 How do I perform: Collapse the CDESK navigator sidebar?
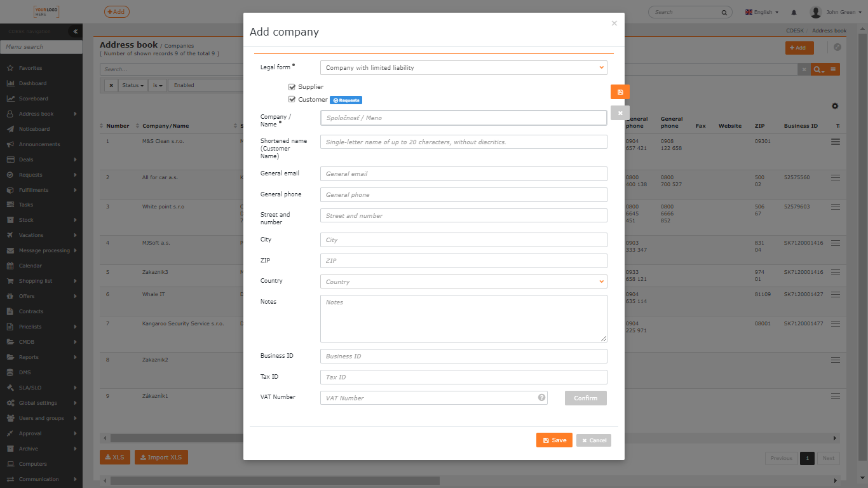click(x=74, y=31)
